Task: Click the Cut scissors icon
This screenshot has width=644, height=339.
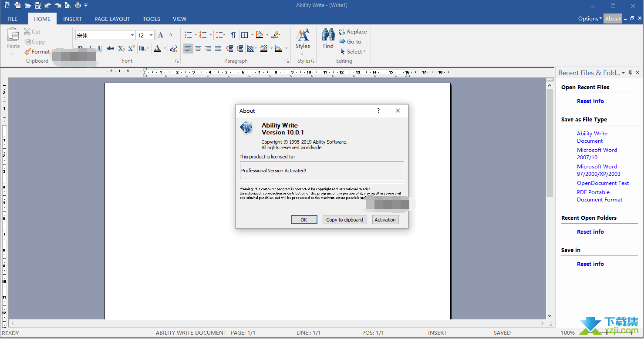Action: 27,31
